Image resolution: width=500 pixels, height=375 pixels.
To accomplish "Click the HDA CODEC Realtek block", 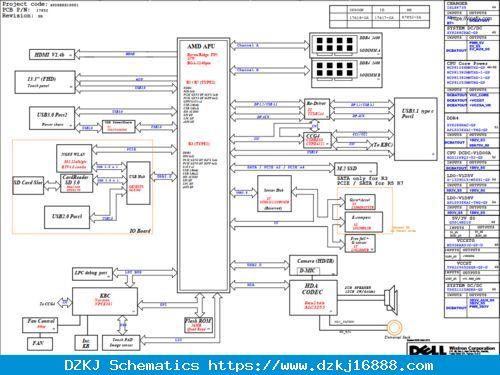I will coord(313,298).
